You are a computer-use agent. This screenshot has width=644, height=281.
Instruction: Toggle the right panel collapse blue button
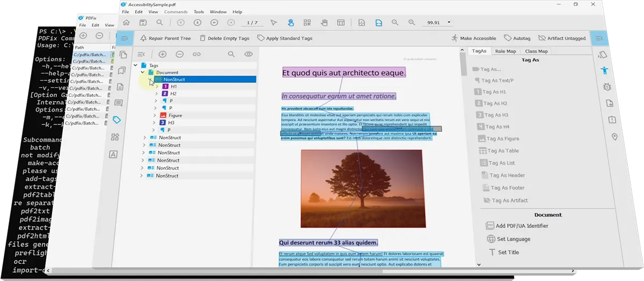(598, 38)
